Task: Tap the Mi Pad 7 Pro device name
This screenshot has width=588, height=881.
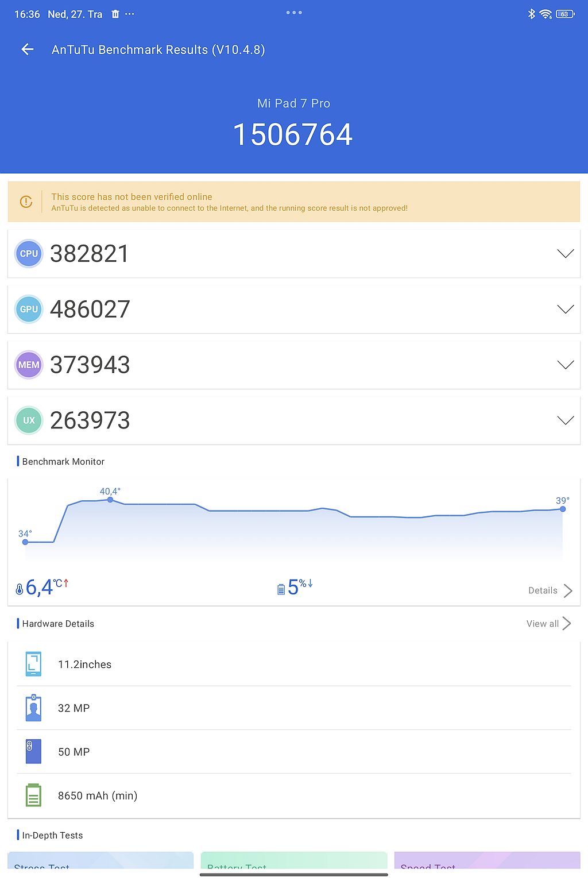Action: pos(293,103)
